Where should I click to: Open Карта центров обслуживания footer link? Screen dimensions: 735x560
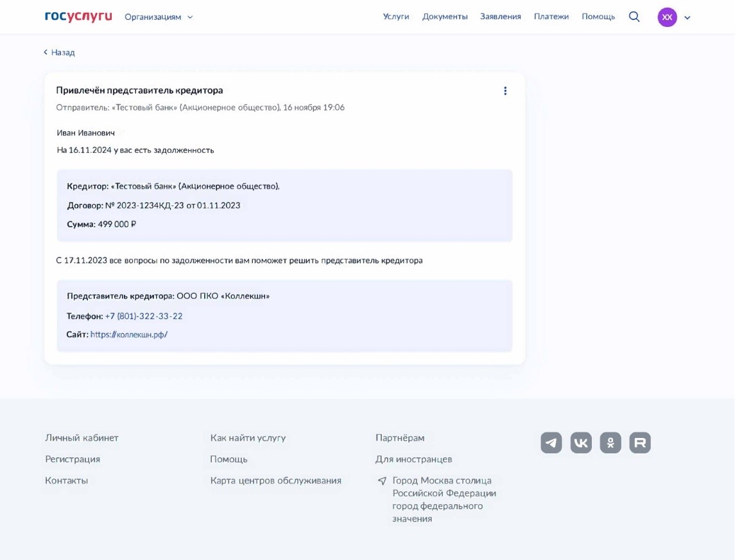pos(275,481)
